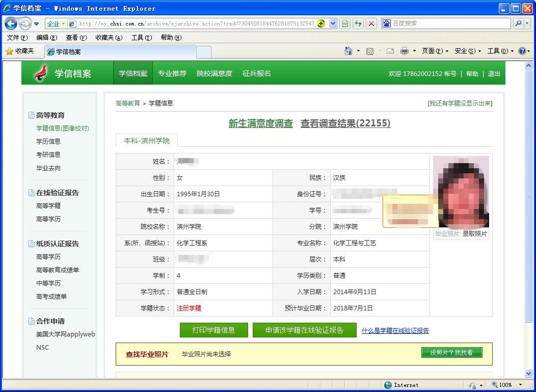Click 申请该学籍在线验证报告 button

click(x=304, y=330)
